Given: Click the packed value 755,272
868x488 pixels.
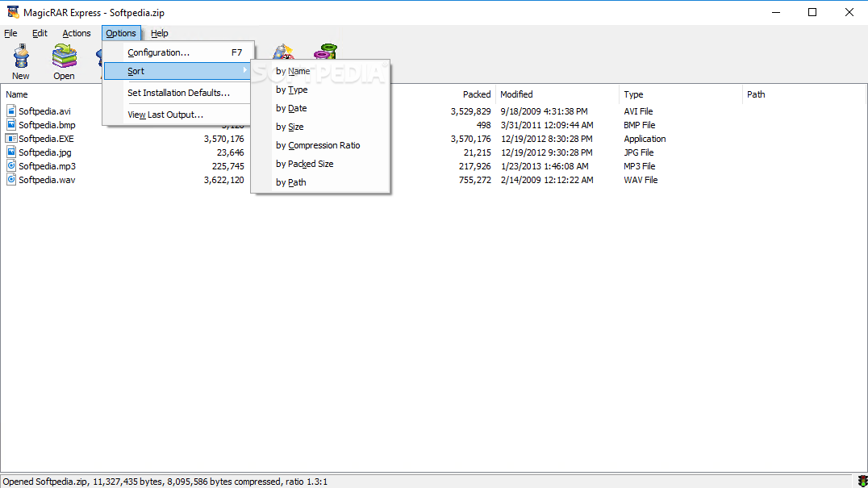Looking at the screenshot, I should (475, 180).
